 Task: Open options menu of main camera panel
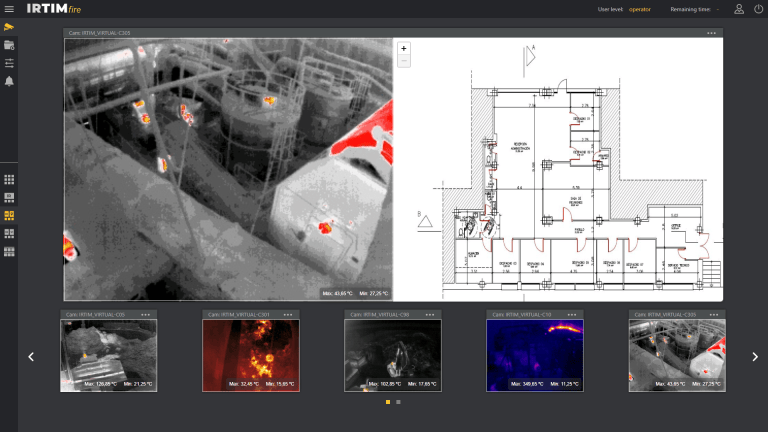coord(711,33)
